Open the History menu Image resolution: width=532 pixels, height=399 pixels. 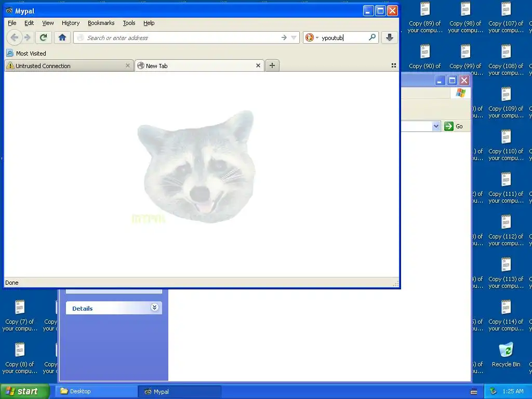tap(71, 23)
